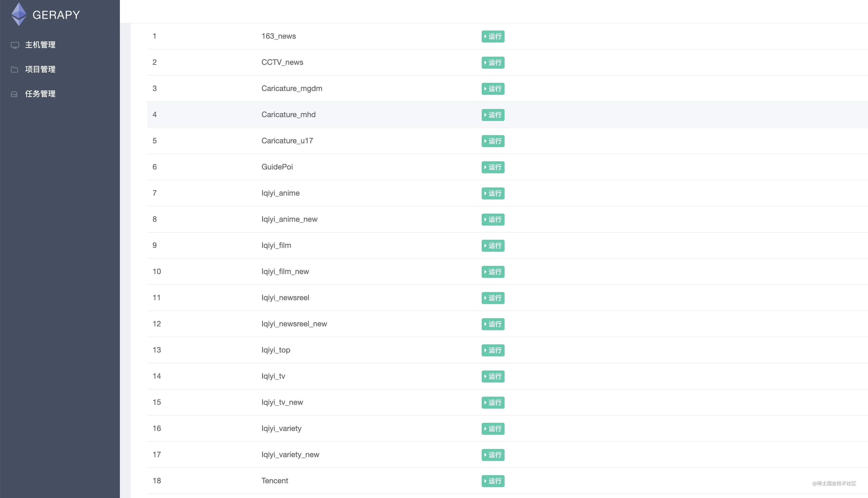This screenshot has height=498, width=868.
Task: Run the Iqiyi_film_new spider
Action: [x=493, y=272]
